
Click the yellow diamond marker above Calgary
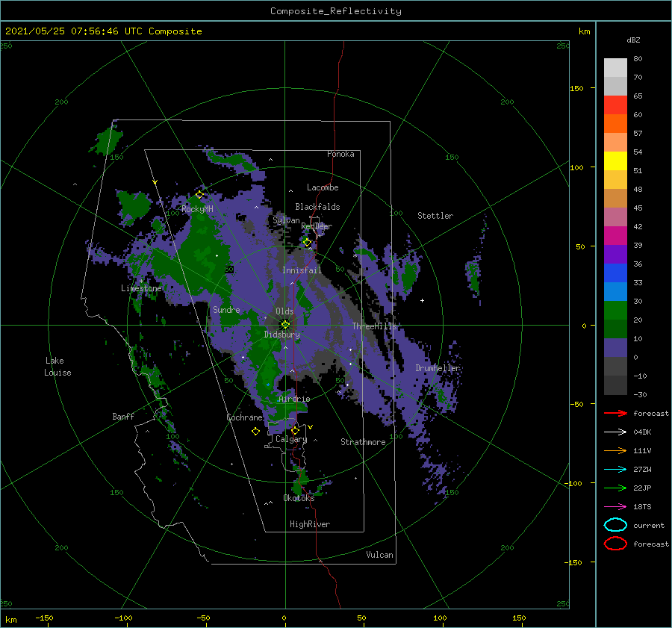295,430
